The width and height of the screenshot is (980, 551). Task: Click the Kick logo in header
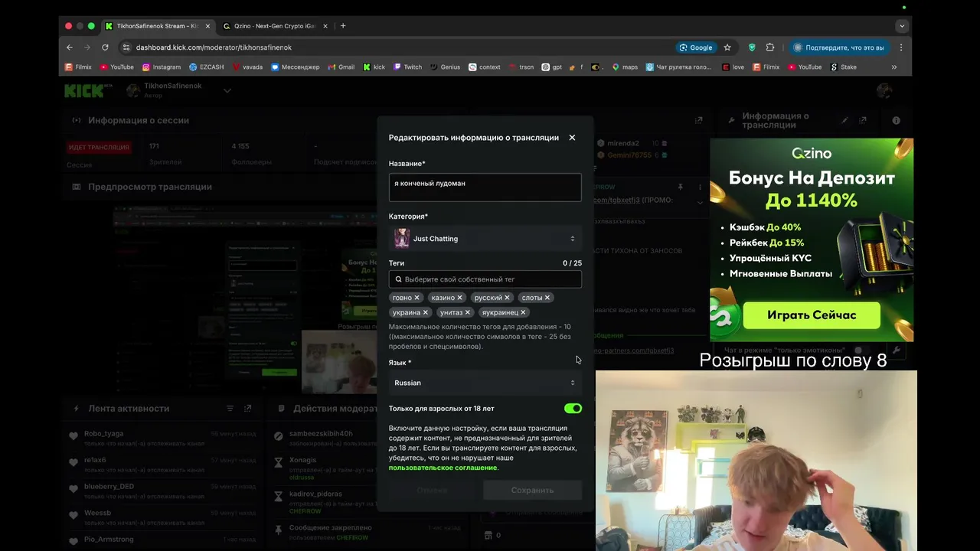(88, 91)
